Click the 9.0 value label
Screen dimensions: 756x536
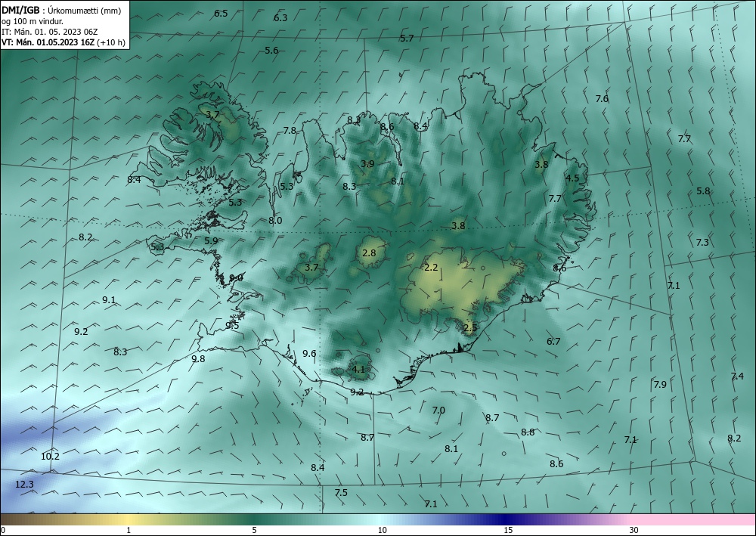coord(236,278)
